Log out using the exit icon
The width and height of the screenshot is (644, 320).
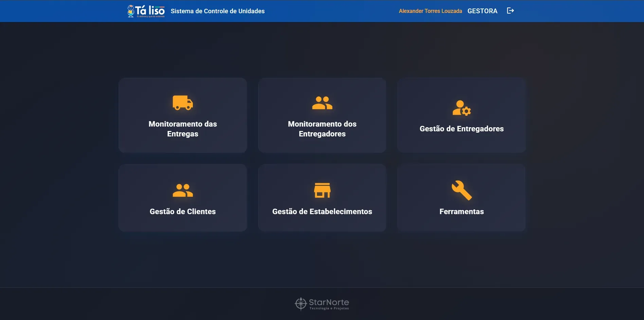510,11
